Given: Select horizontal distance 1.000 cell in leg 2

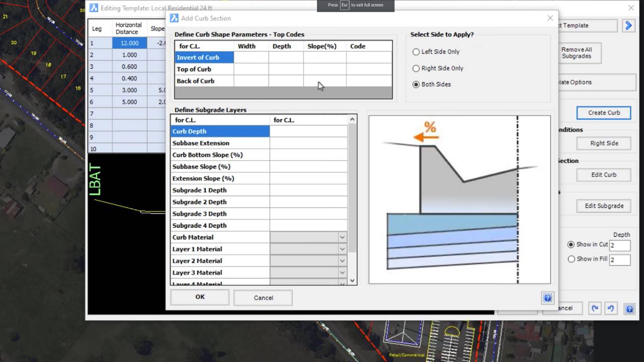Looking at the screenshot, I should tap(129, 55).
